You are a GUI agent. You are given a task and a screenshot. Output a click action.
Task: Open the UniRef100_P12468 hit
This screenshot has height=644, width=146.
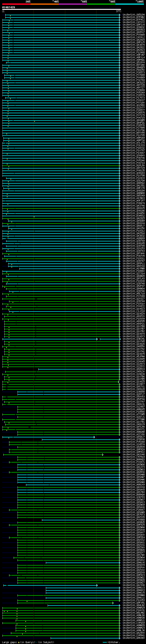(x=133, y=53)
